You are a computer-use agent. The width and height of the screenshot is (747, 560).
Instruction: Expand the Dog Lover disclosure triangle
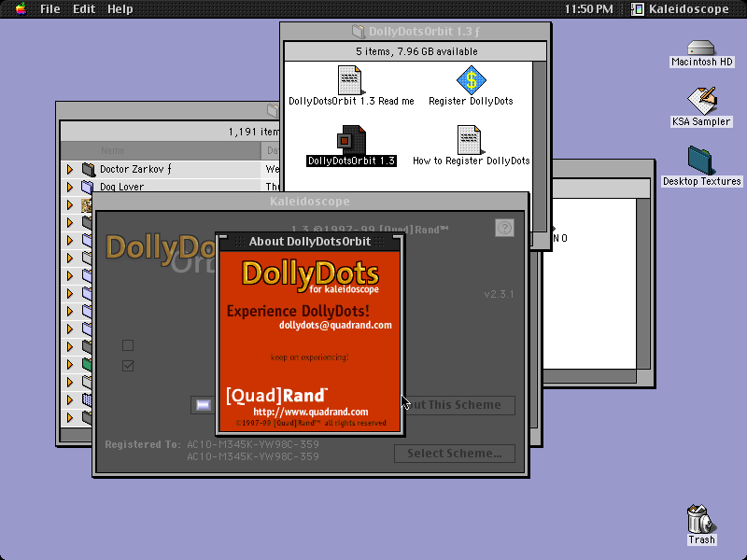coord(70,187)
